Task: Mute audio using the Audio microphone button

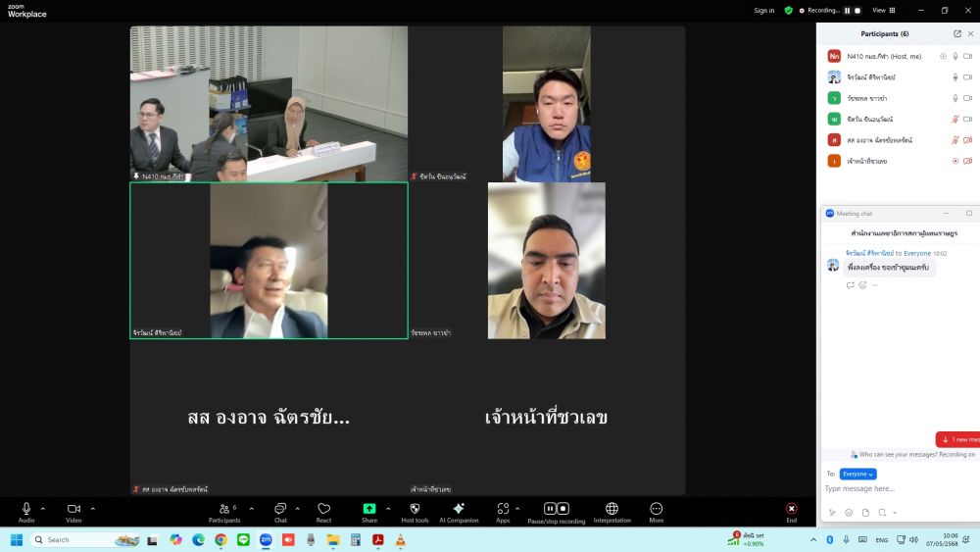Action: coord(26,512)
